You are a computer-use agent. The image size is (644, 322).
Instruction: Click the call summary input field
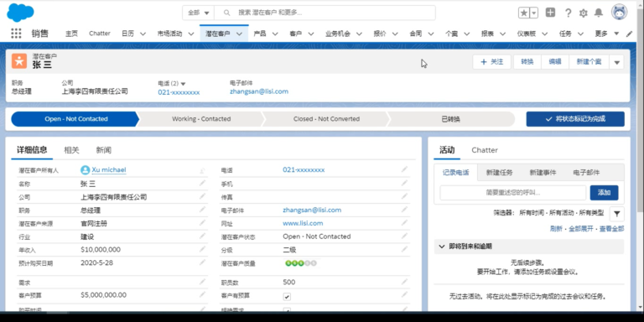coord(513,193)
